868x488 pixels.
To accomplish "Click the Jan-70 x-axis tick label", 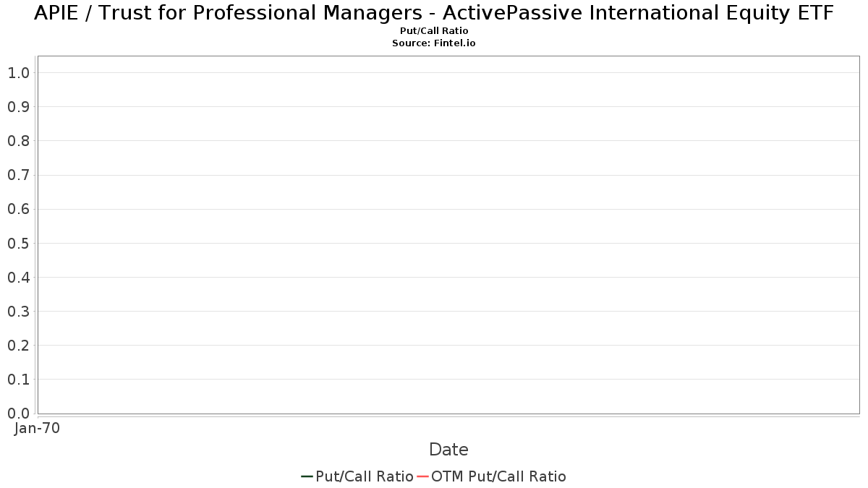I will click(38, 428).
